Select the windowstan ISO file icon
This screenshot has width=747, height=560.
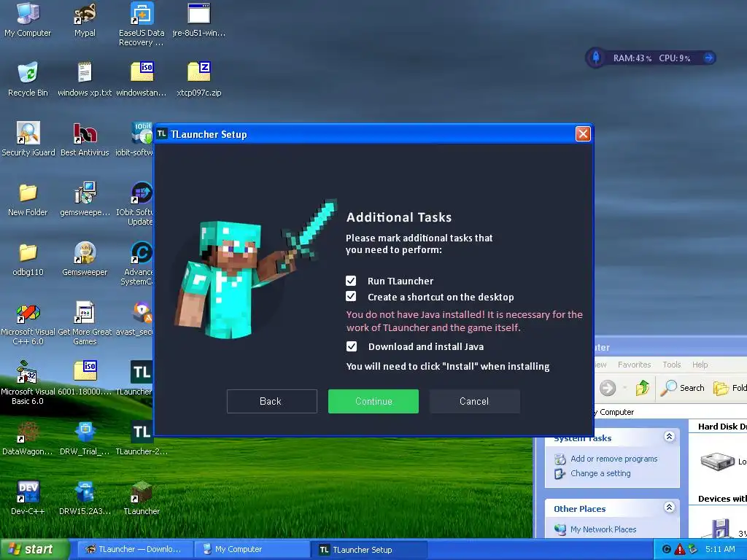[142, 79]
